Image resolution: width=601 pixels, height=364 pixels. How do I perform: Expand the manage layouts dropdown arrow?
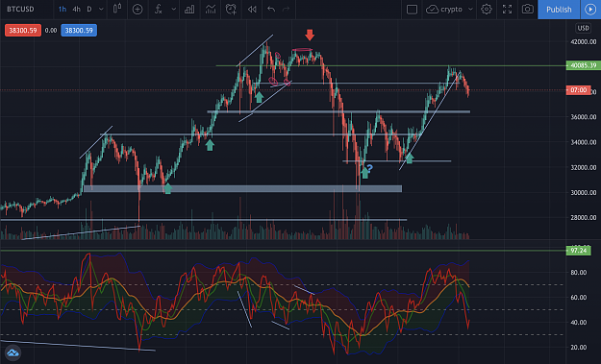coord(470,10)
